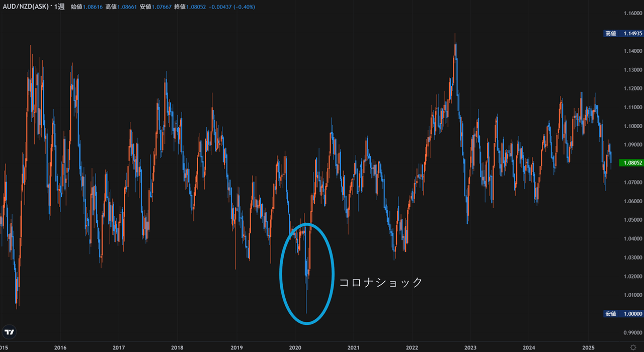Click the green current price tag 1.08052
Viewport: 644px width, 352px height.
click(x=632, y=163)
